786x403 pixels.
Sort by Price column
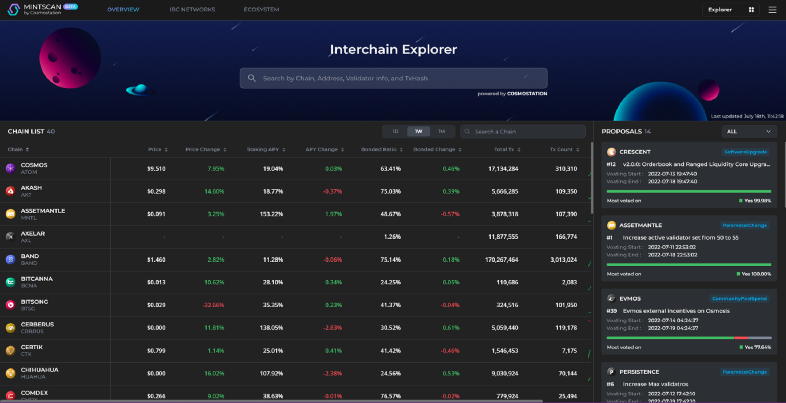click(158, 149)
